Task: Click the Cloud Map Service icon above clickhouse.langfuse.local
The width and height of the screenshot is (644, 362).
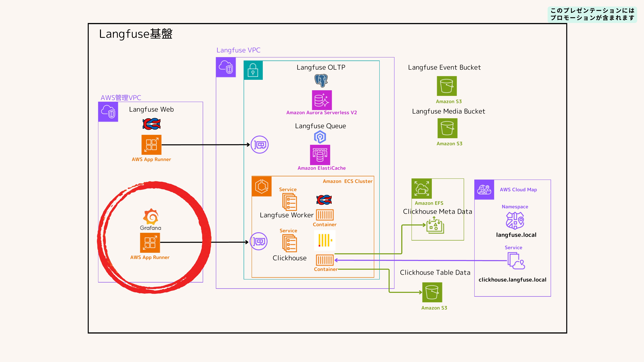Action: (516, 261)
